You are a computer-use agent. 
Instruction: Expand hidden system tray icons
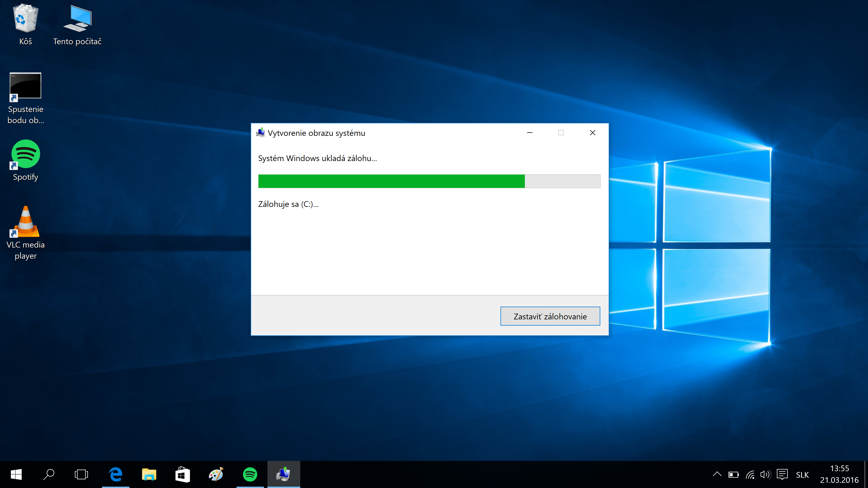pyautogui.click(x=717, y=474)
